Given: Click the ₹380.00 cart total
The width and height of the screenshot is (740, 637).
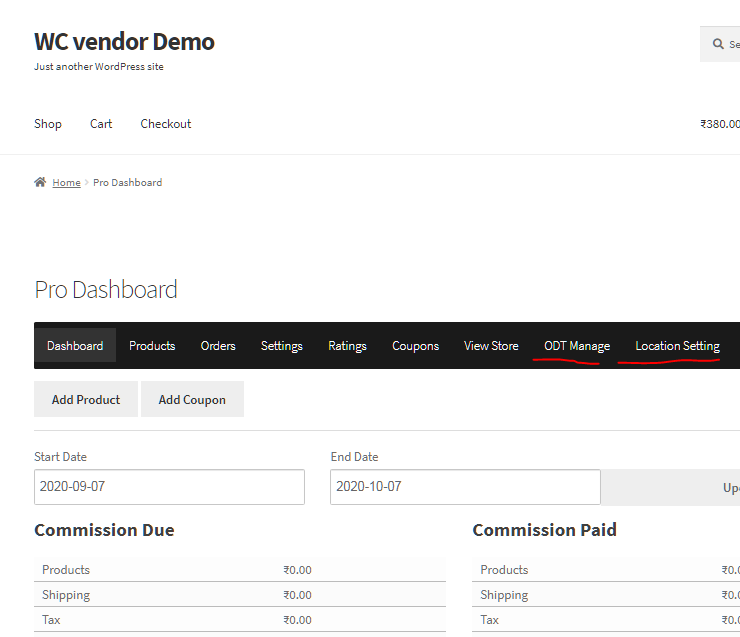Looking at the screenshot, I should pyautogui.click(x=720, y=124).
